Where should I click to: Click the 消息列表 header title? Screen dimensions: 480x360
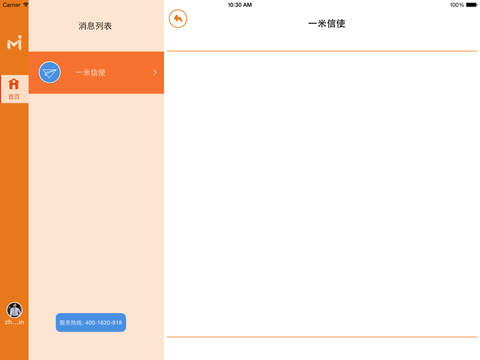[95, 26]
